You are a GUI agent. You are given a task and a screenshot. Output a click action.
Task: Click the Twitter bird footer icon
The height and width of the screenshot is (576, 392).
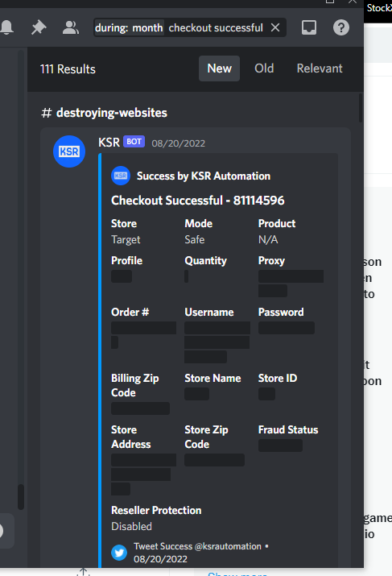[x=119, y=553]
